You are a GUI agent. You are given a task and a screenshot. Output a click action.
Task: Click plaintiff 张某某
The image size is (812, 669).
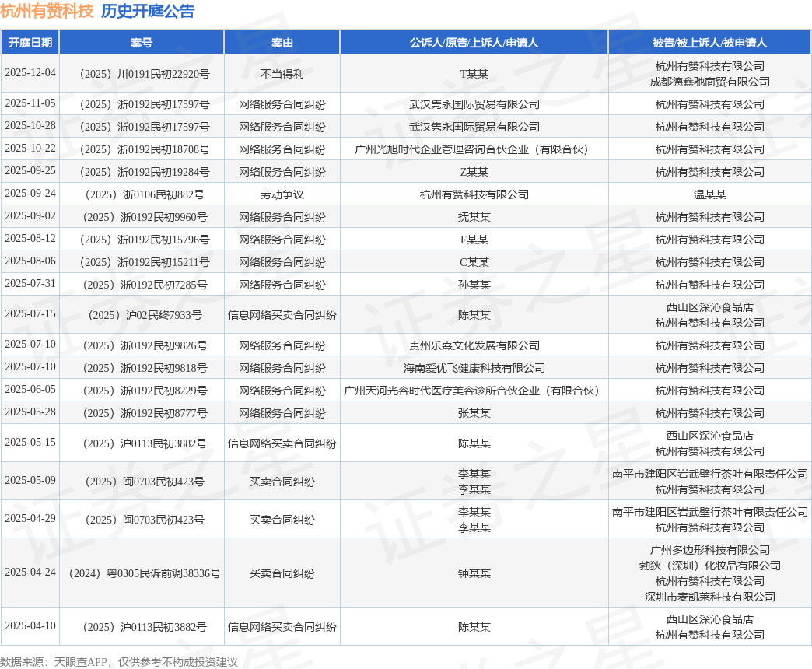pyautogui.click(x=474, y=413)
